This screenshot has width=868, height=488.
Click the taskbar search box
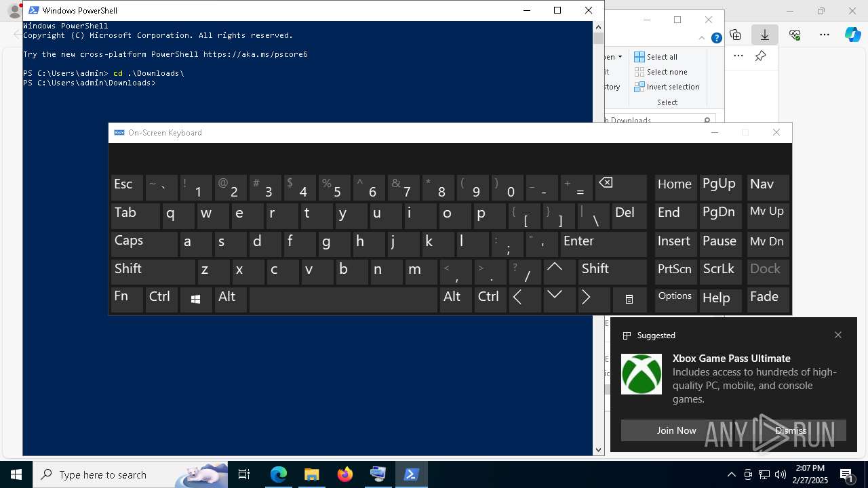pos(130,474)
